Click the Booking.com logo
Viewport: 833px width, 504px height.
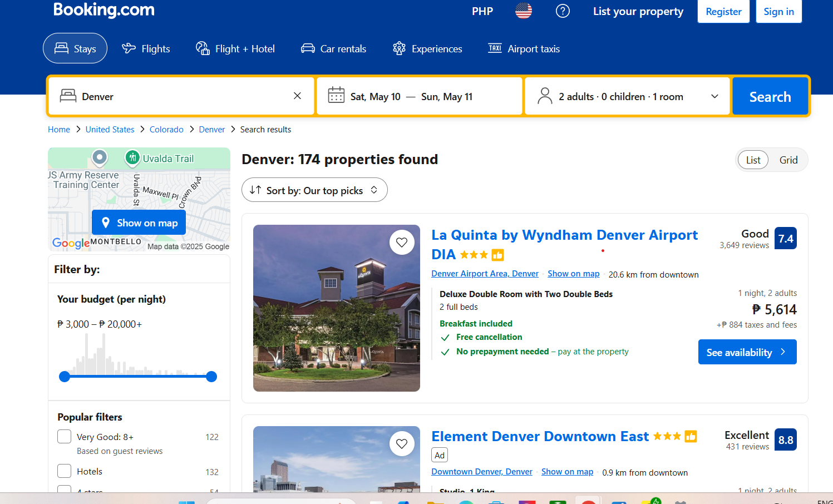pos(104,10)
